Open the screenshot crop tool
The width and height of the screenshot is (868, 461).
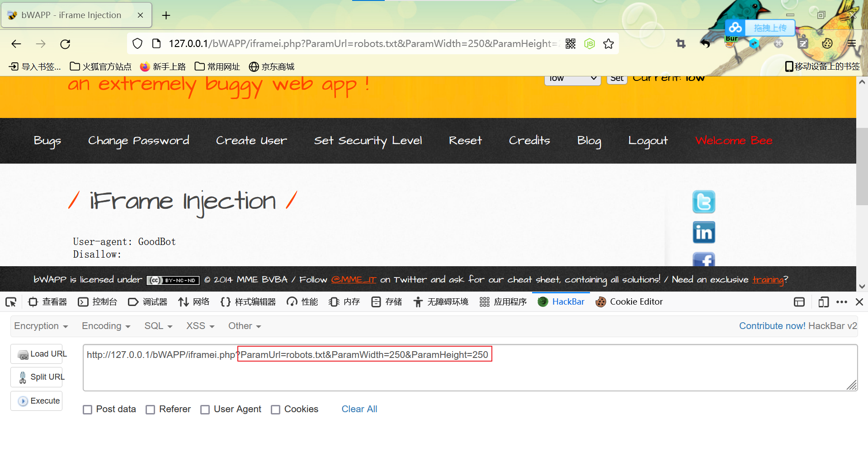click(x=681, y=43)
